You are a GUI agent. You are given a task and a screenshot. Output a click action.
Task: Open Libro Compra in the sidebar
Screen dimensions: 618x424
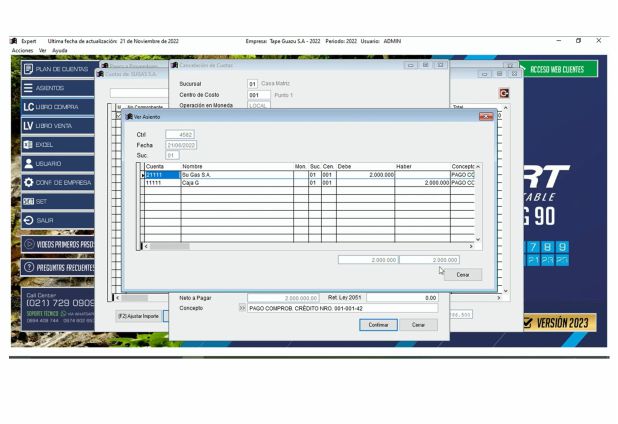click(58, 107)
